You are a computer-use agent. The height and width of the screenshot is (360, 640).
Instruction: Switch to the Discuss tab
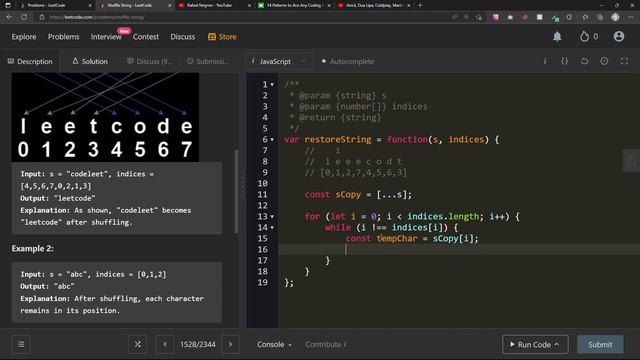[149, 61]
